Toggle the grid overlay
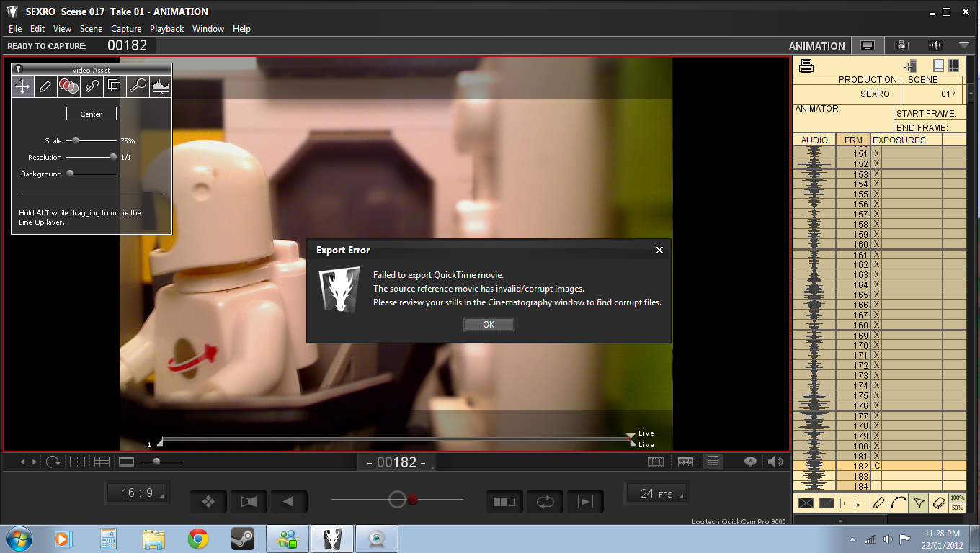 (x=102, y=462)
